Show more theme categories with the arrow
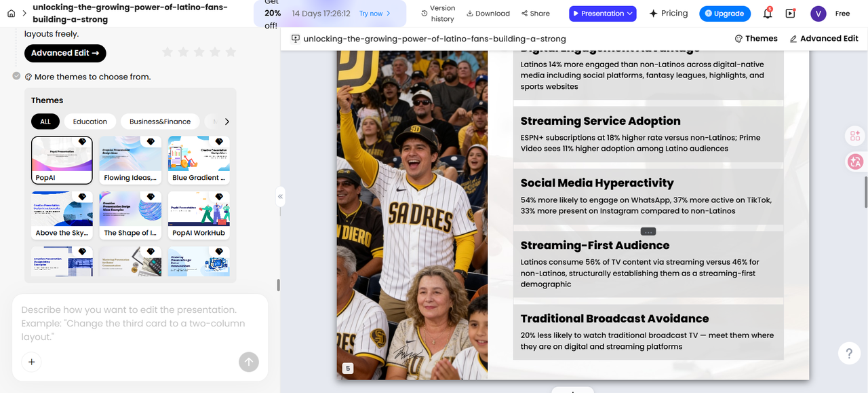Viewport: 868px width, 393px height. click(226, 121)
